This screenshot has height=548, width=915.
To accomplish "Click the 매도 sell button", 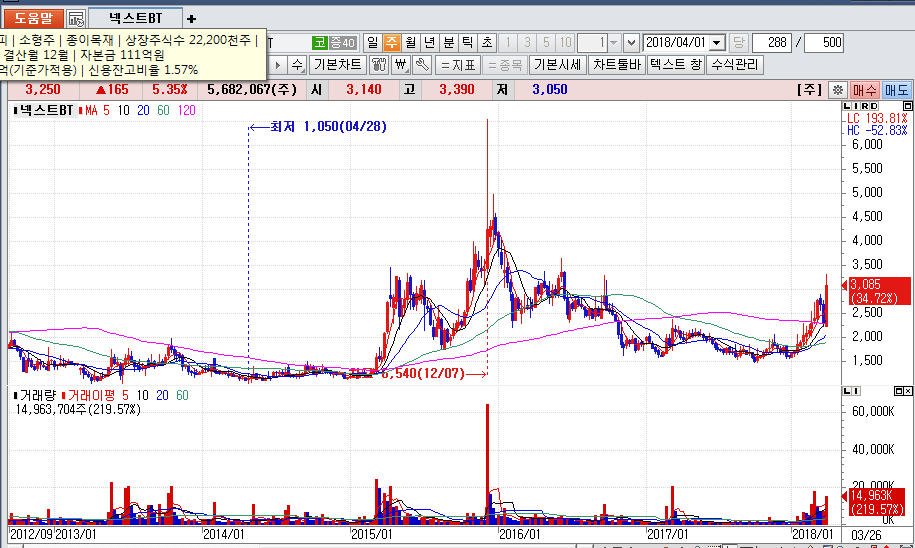I will [x=896, y=90].
